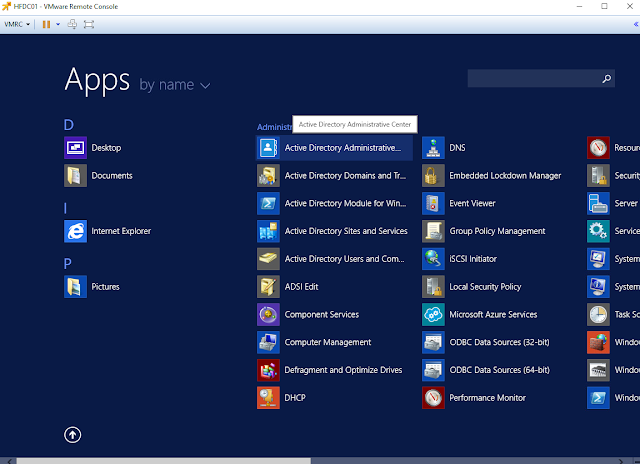This screenshot has width=640, height=464.
Task: Click the scrollbar right arrow
Action: tap(621, 461)
